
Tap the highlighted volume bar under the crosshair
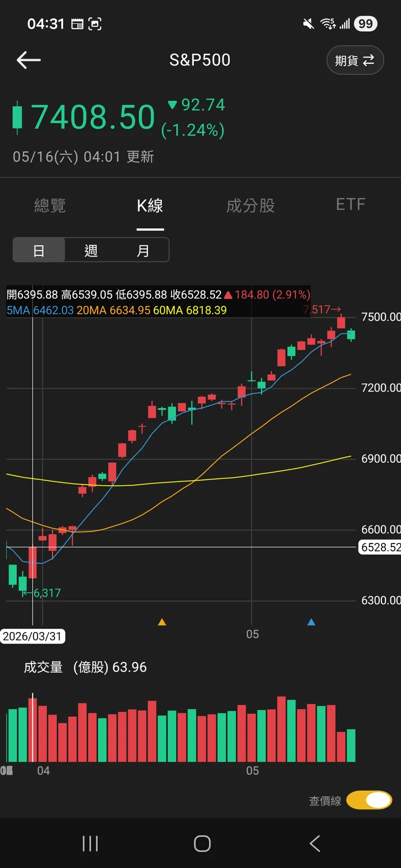33,730
